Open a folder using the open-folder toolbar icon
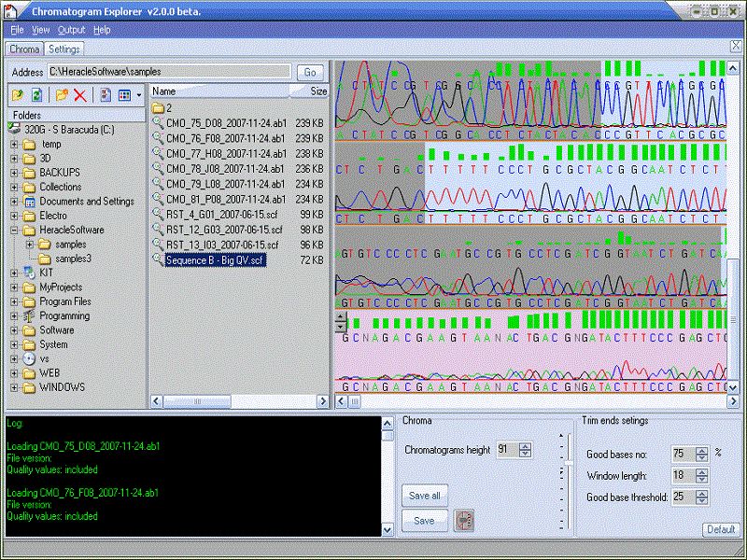The width and height of the screenshot is (747, 560). [x=18, y=95]
